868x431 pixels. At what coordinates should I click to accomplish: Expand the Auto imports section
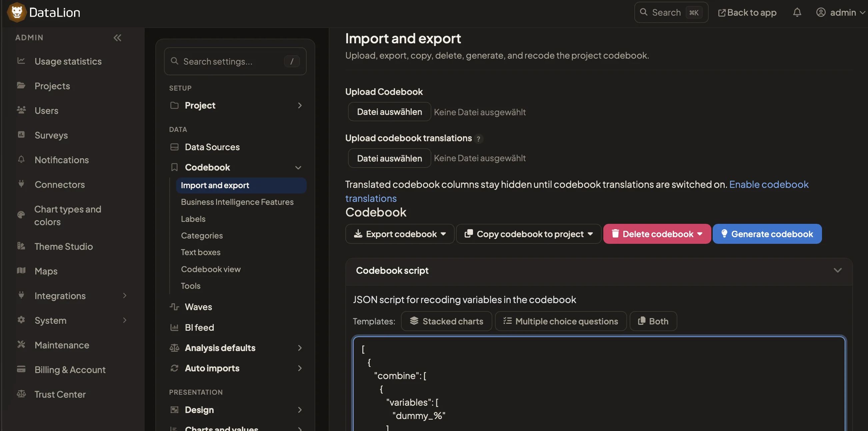[300, 368]
